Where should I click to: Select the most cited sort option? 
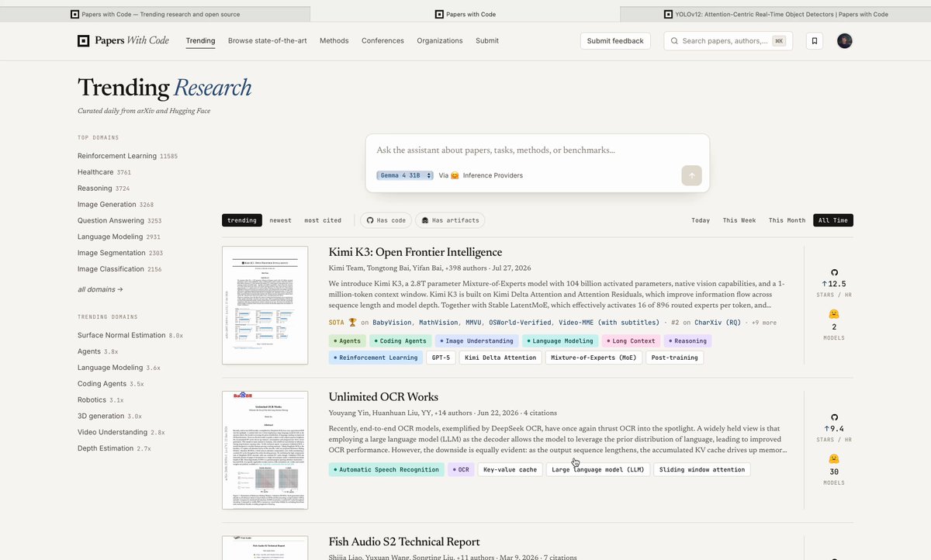coord(323,220)
